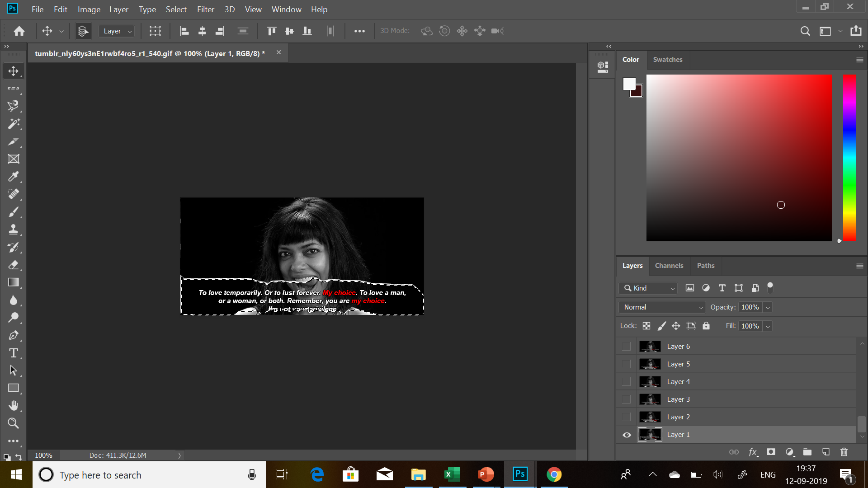
Task: Hide Layer 1 using eye icon
Action: point(627,435)
